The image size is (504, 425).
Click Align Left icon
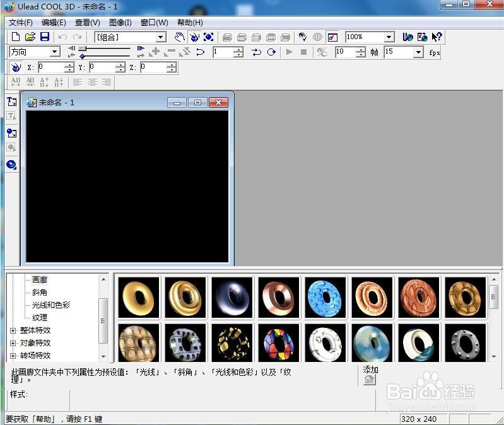(x=77, y=83)
